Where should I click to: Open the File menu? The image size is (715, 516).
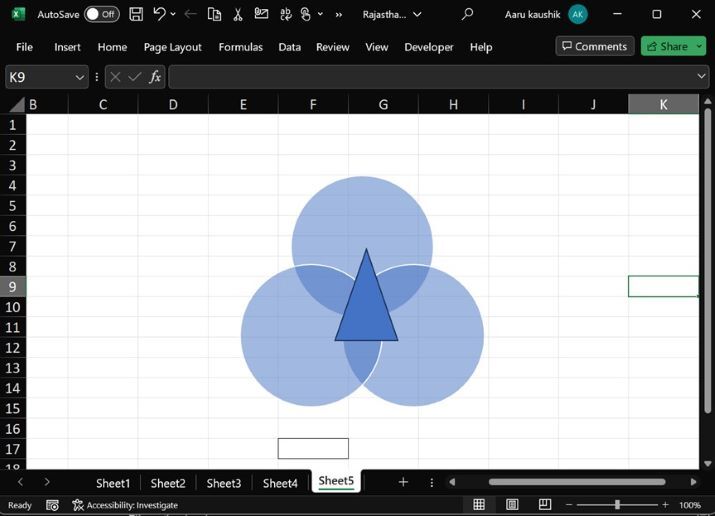point(24,47)
